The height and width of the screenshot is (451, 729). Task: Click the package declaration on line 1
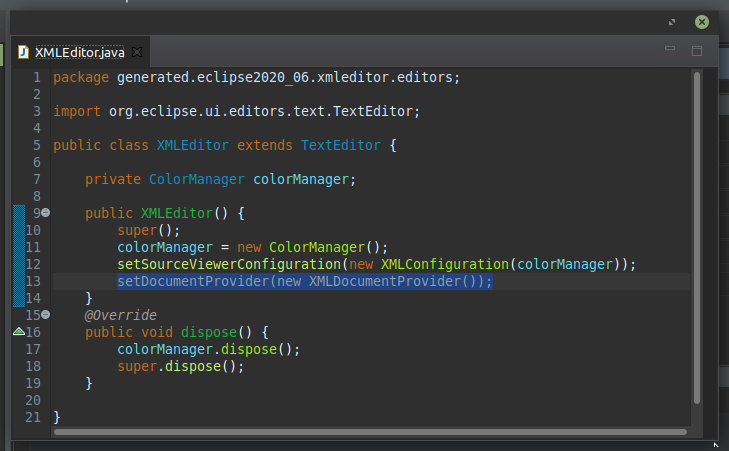(x=256, y=77)
